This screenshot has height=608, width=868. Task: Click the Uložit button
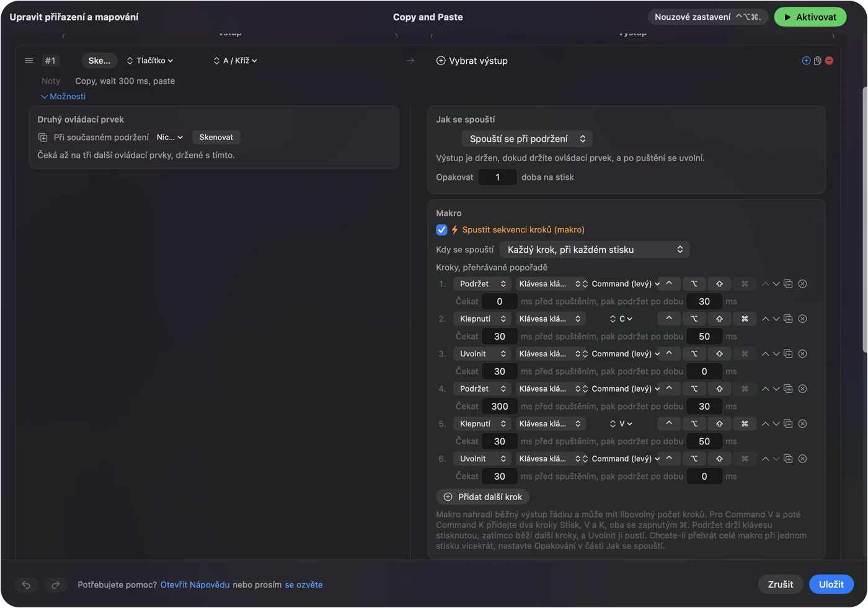point(831,584)
